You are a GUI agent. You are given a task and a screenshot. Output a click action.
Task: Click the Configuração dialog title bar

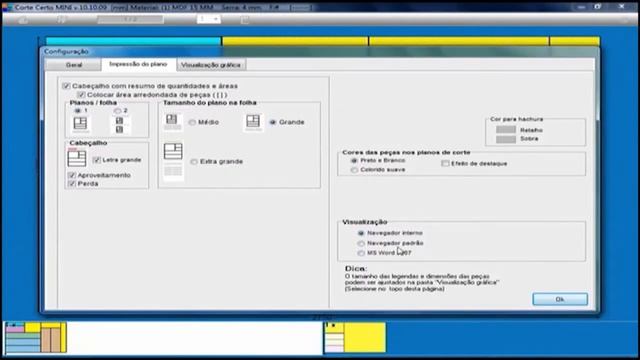(319, 51)
